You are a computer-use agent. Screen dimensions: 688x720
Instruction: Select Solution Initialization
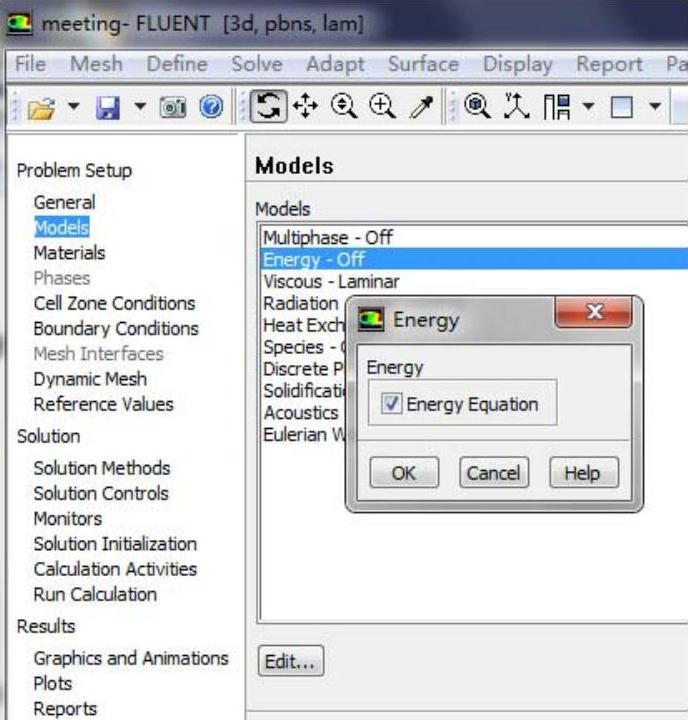pyautogui.click(x=115, y=544)
